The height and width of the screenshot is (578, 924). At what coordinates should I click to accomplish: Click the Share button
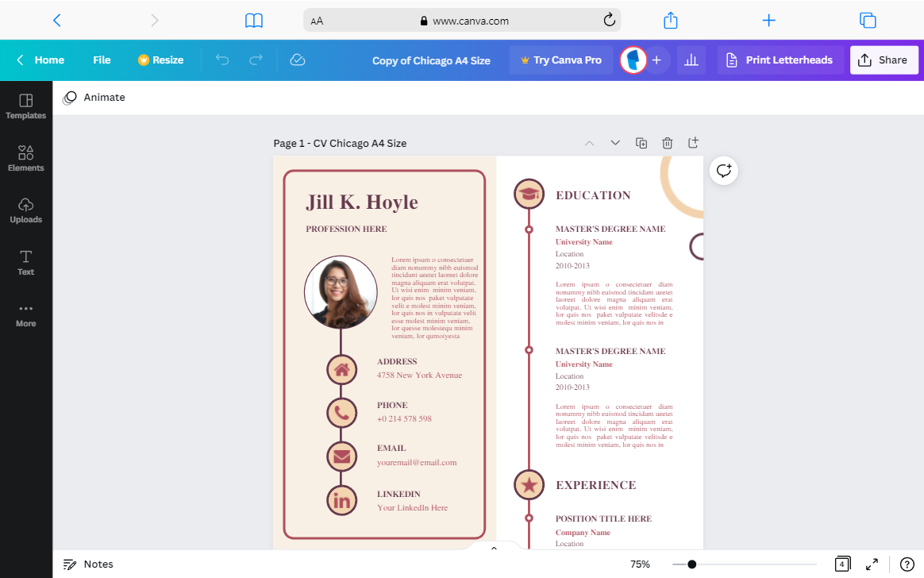[x=884, y=60]
